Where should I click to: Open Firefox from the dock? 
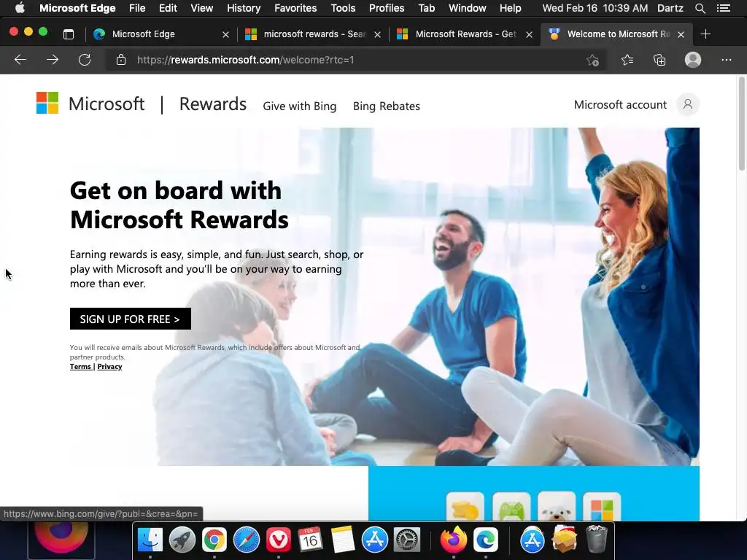point(454,540)
